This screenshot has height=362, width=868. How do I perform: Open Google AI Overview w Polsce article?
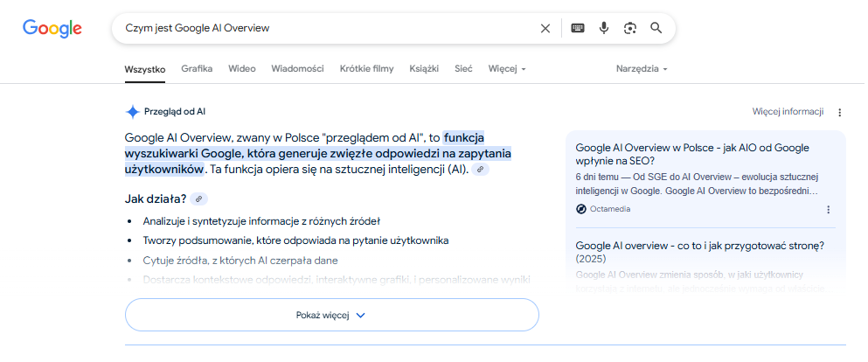[692, 155]
